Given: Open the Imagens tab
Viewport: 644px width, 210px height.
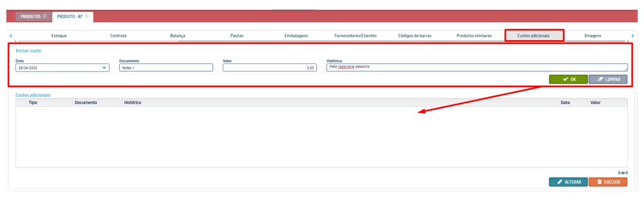Looking at the screenshot, I should tap(593, 35).
